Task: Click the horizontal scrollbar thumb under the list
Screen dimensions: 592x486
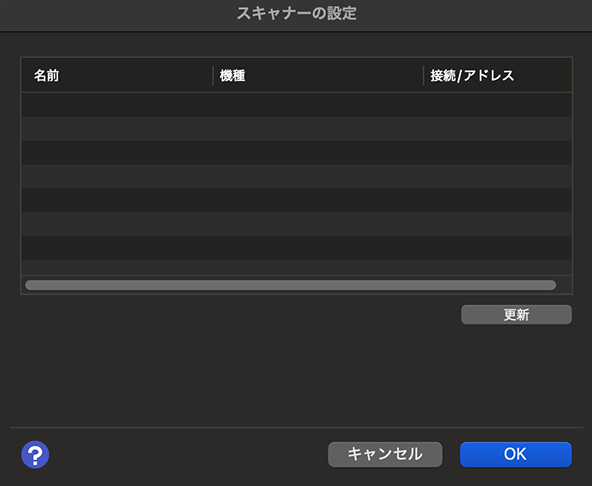Action: pos(290,285)
